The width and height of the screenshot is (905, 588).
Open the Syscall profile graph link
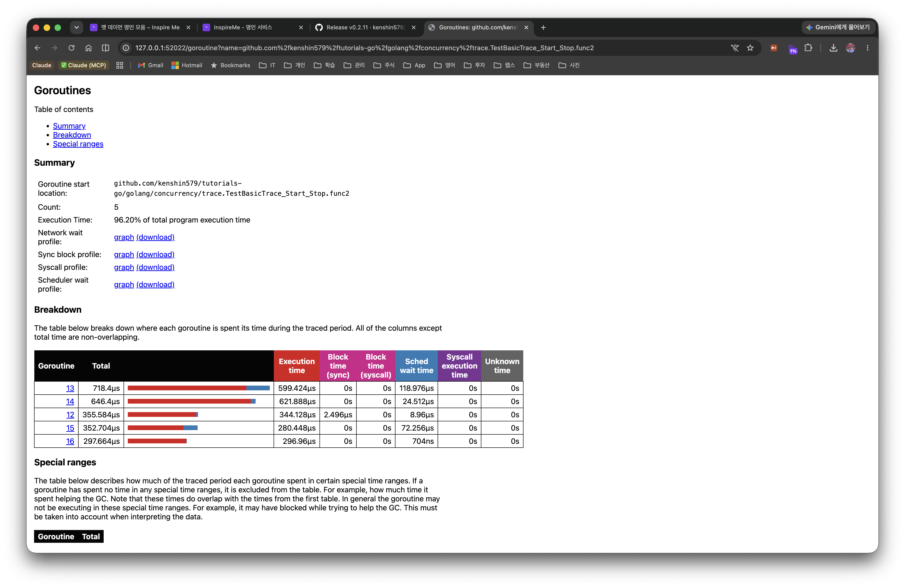pyautogui.click(x=124, y=267)
